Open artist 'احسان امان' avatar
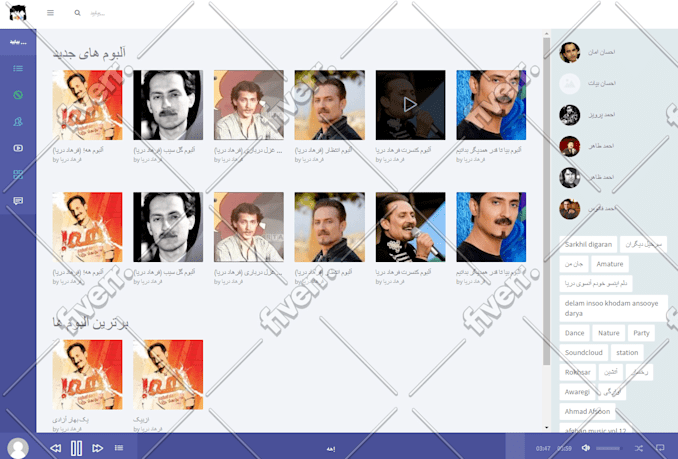Viewport: 678px width, 459px height. point(569,52)
